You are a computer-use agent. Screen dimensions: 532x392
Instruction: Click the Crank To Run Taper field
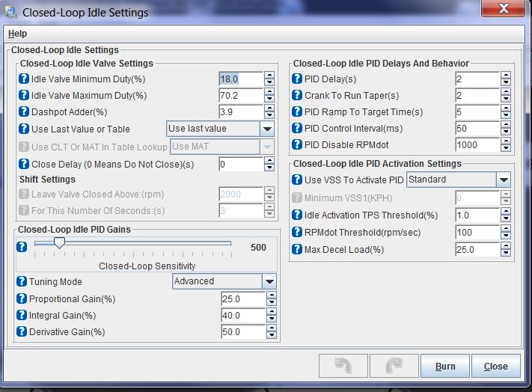(477, 95)
